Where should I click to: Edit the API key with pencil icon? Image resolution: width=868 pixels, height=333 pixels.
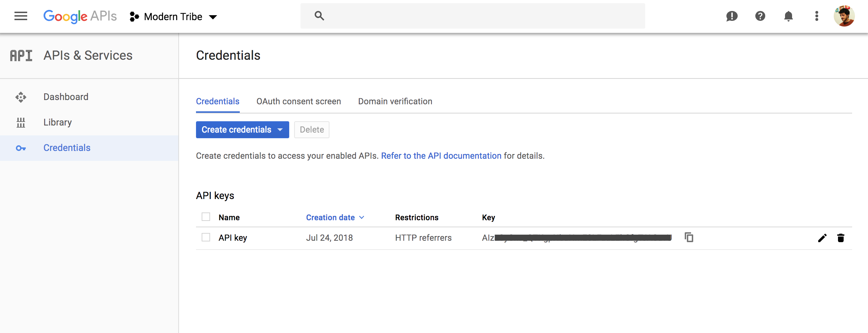tap(822, 238)
